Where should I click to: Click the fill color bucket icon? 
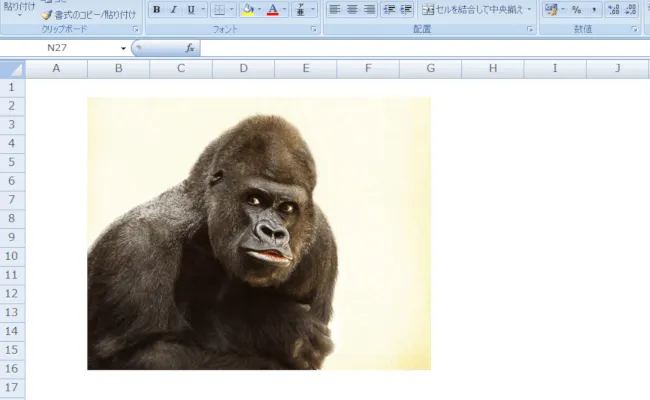click(x=247, y=10)
